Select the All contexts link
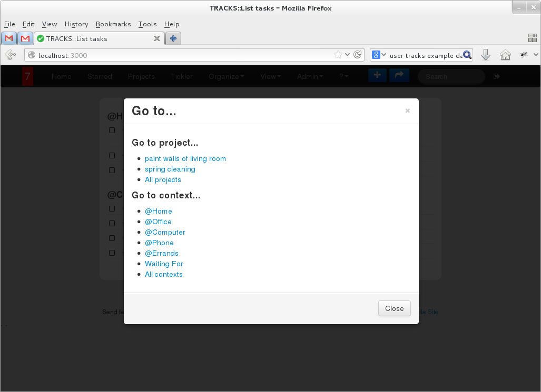Screen dimensions: 541x392 tap(163, 274)
